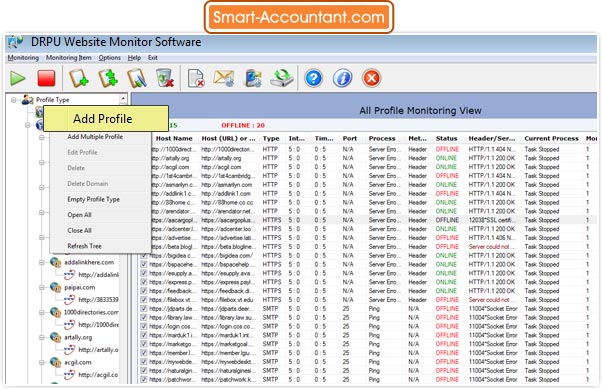This screenshot has width=602, height=389.
Task: Open the Monitoring menu
Action: click(23, 58)
